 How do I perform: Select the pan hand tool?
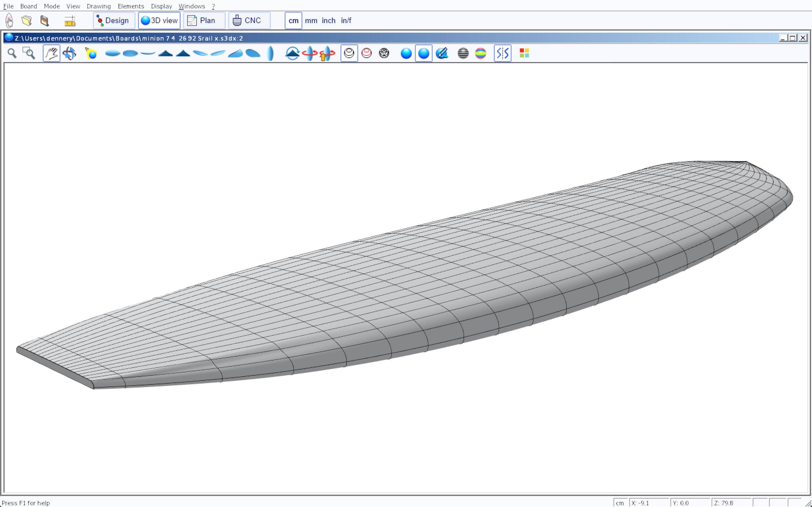tap(51, 53)
